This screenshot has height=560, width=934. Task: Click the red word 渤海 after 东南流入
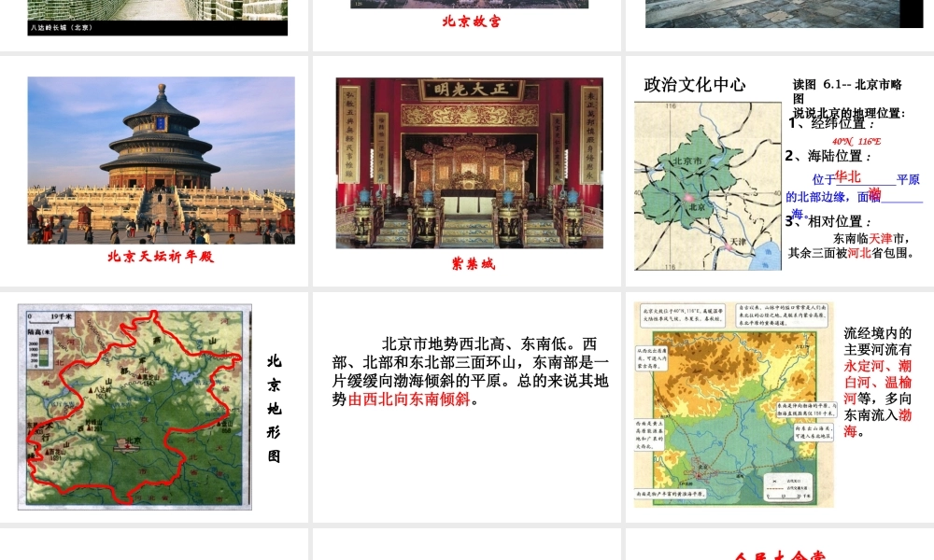tap(878, 423)
